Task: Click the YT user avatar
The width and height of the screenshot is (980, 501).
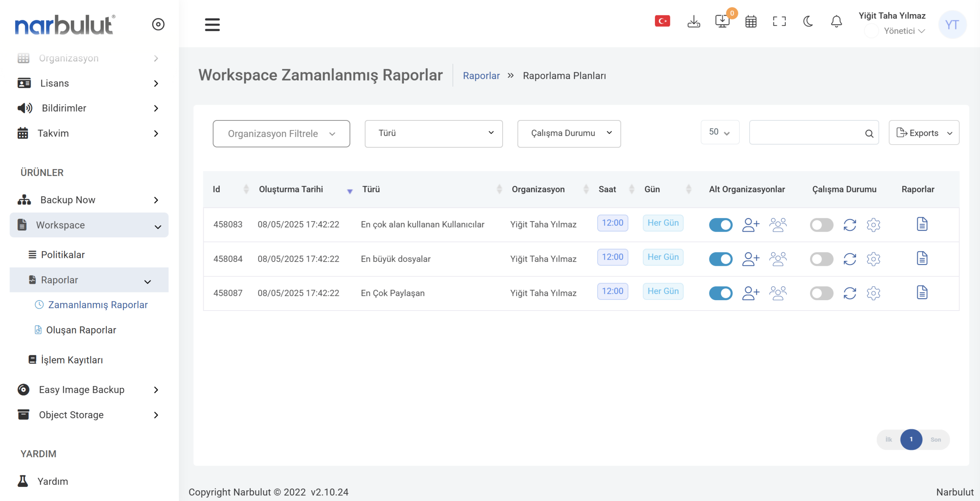Action: (952, 24)
